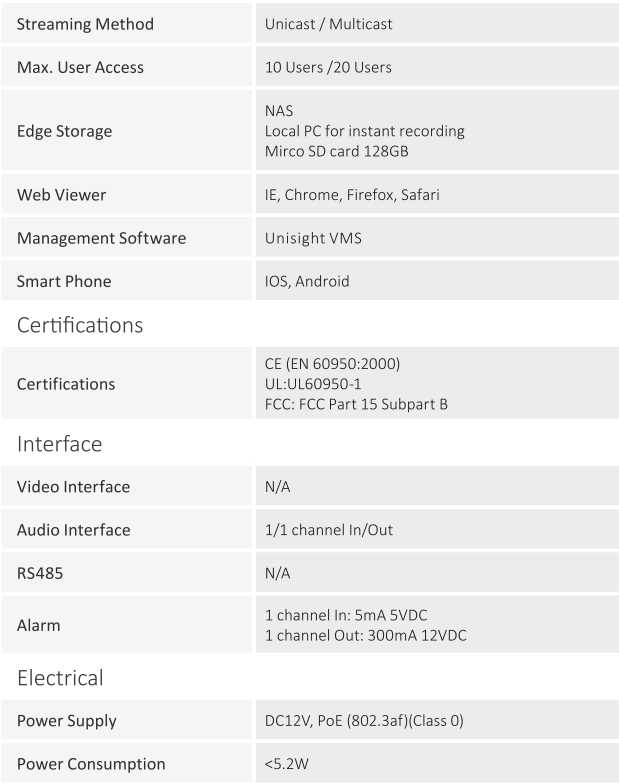Click the Interface section heading
Viewport: 619px width, 783px height.
(59, 444)
